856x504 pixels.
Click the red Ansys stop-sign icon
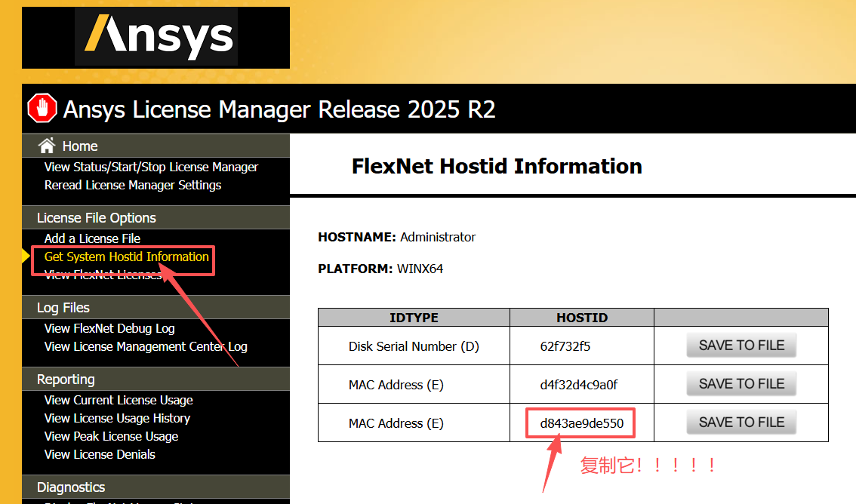coord(42,108)
